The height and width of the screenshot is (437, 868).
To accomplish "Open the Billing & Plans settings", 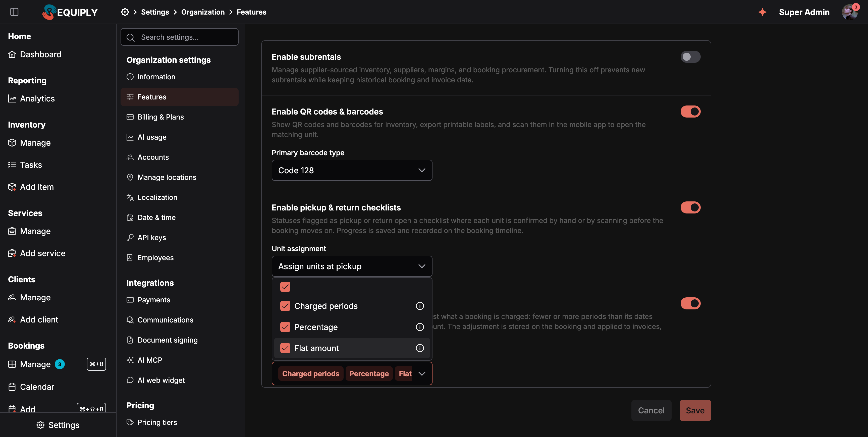I will 179,117.
